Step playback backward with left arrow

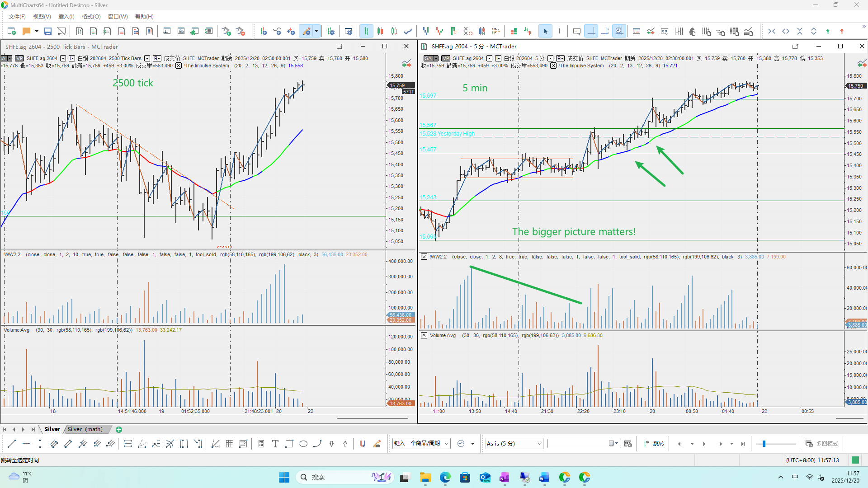[x=679, y=444]
